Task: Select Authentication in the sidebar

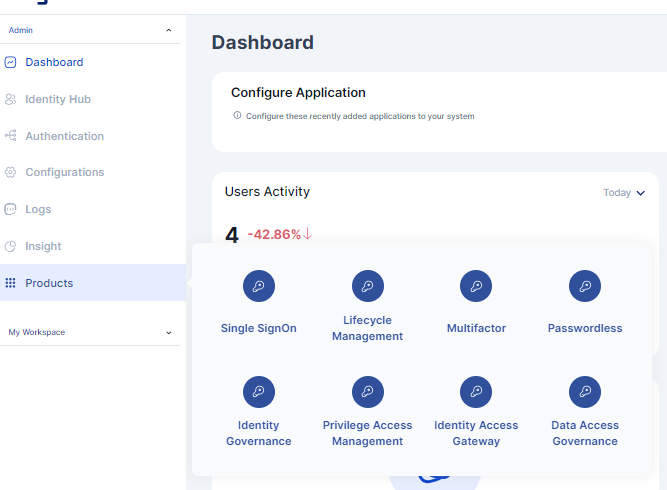Action: coord(64,136)
